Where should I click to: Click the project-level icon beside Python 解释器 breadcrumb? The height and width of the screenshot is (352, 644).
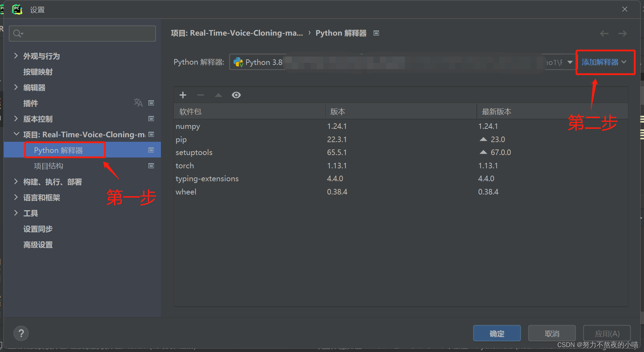tap(376, 33)
